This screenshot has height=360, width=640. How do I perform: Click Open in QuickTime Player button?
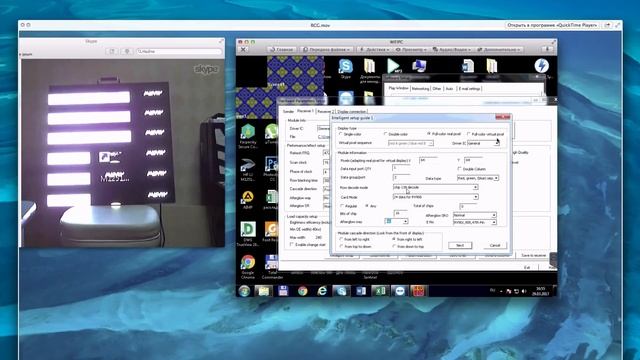coord(553,25)
